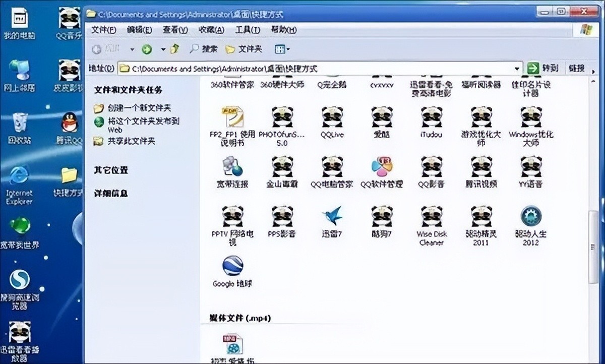This screenshot has width=605, height=364.
Task: Expand the address bar dropdown arrow
Action: 517,68
